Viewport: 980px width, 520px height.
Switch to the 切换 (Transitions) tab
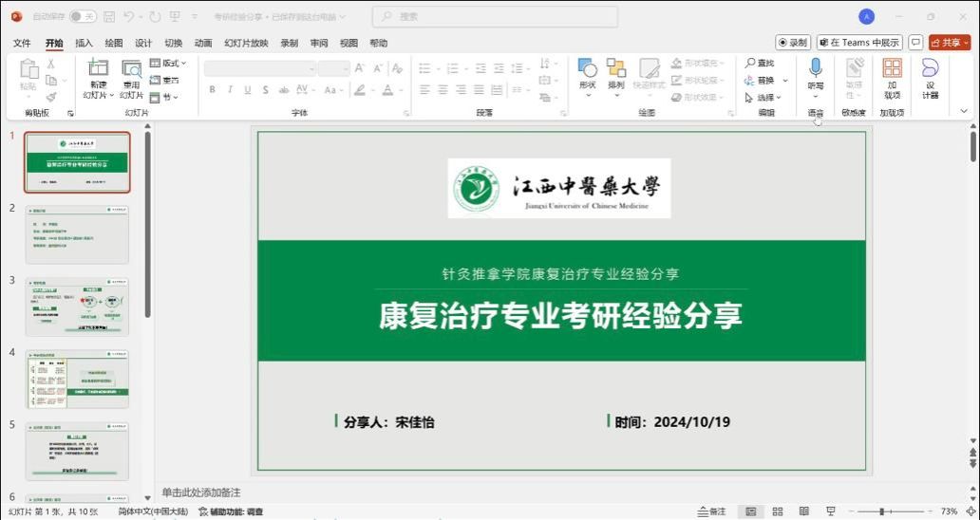(x=173, y=43)
